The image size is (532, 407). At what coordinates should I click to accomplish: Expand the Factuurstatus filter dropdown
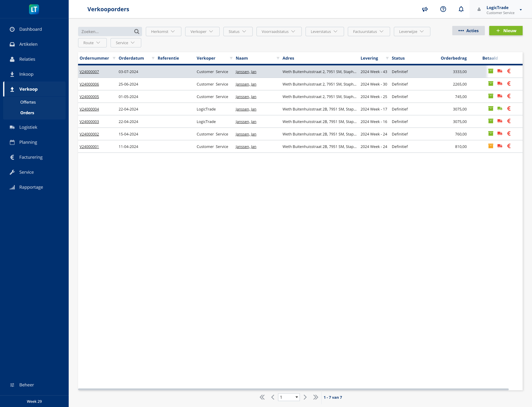point(369,32)
